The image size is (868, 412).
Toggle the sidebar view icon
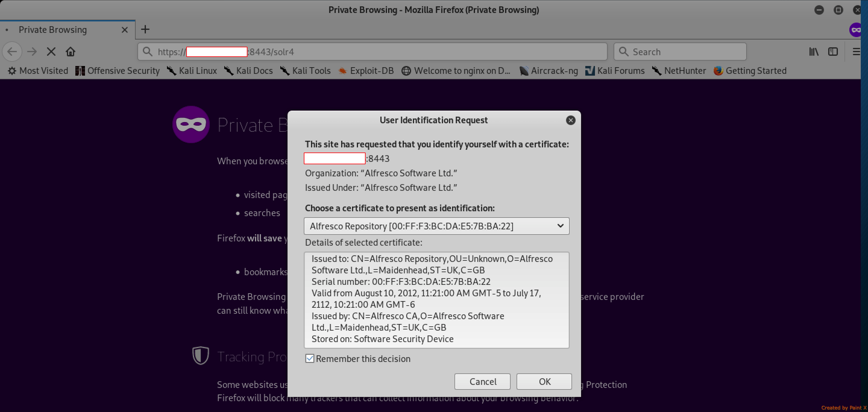[x=833, y=52]
